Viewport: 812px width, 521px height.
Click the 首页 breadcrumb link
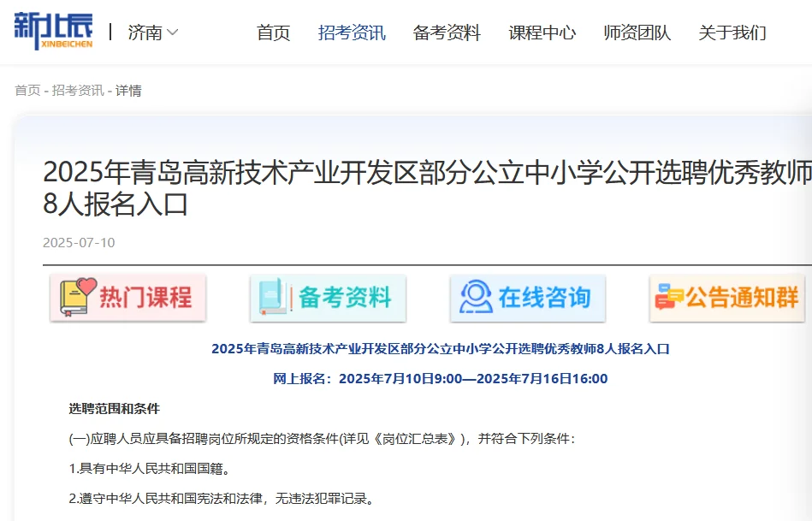click(27, 91)
